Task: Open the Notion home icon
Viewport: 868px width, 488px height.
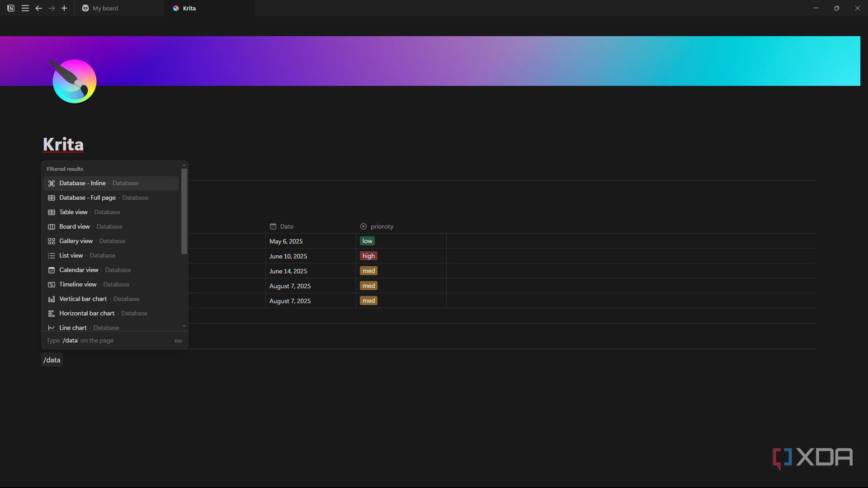Action: tap(11, 8)
